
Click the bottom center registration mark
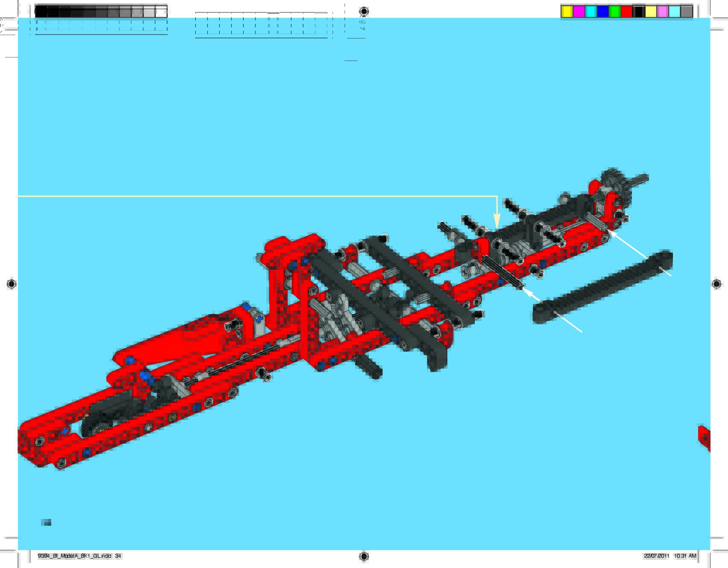(x=364, y=556)
